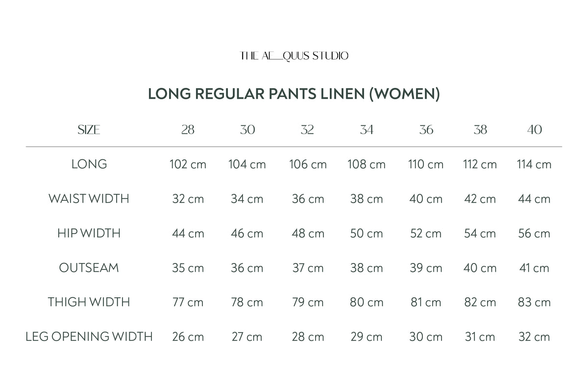
Task: Select the SIZE column header
Action: (89, 130)
